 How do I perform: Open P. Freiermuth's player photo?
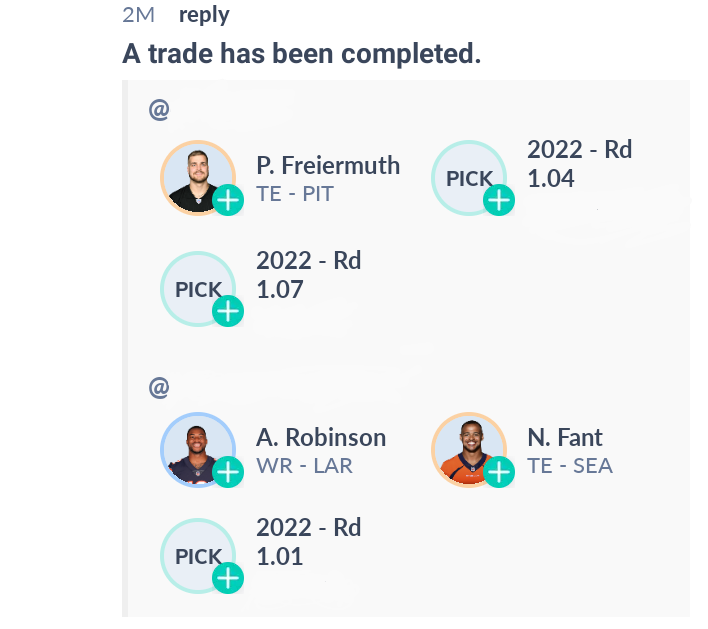(198, 178)
